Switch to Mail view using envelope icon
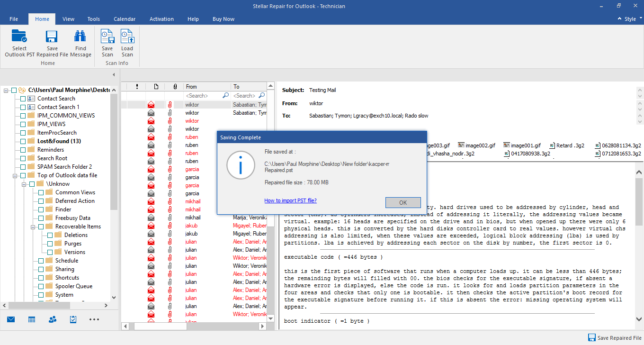 10,320
